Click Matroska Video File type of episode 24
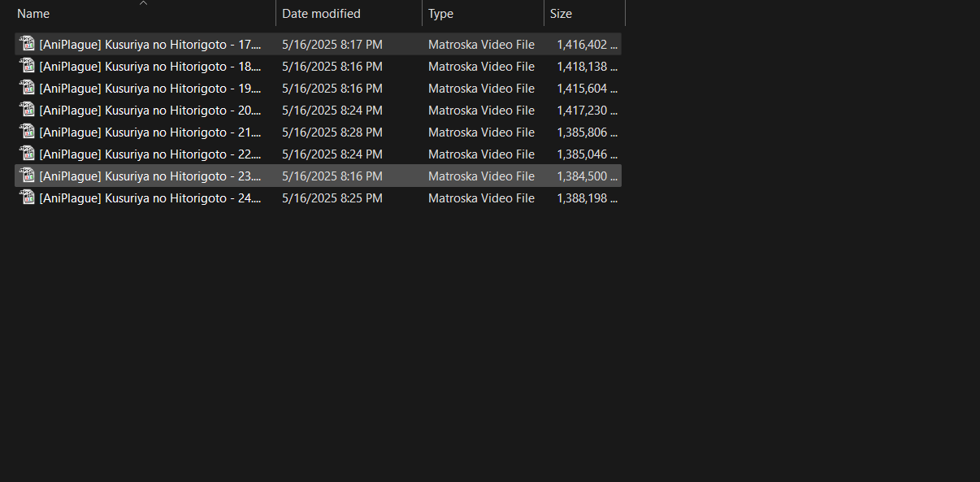This screenshot has height=482, width=980. pos(481,198)
